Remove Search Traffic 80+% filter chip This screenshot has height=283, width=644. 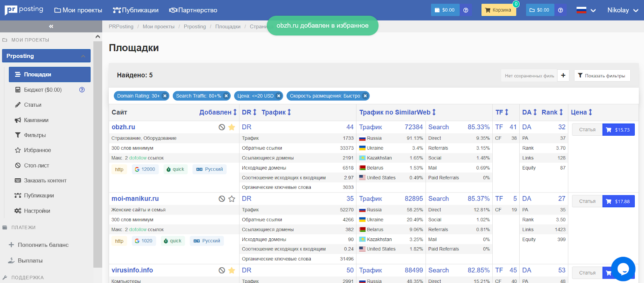click(x=226, y=96)
